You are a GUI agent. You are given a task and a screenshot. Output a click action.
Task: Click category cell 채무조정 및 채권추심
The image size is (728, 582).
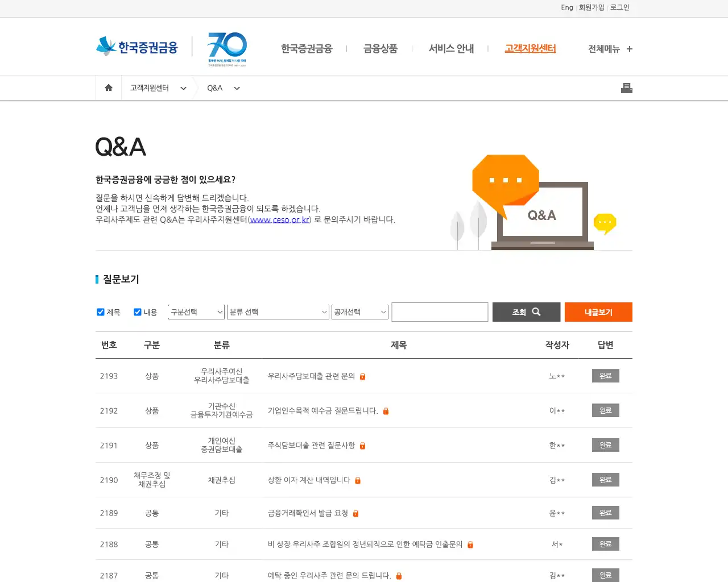click(152, 480)
